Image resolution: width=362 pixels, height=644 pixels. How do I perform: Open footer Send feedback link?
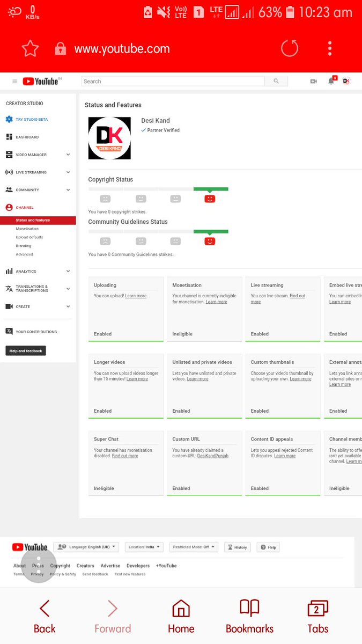(95, 574)
